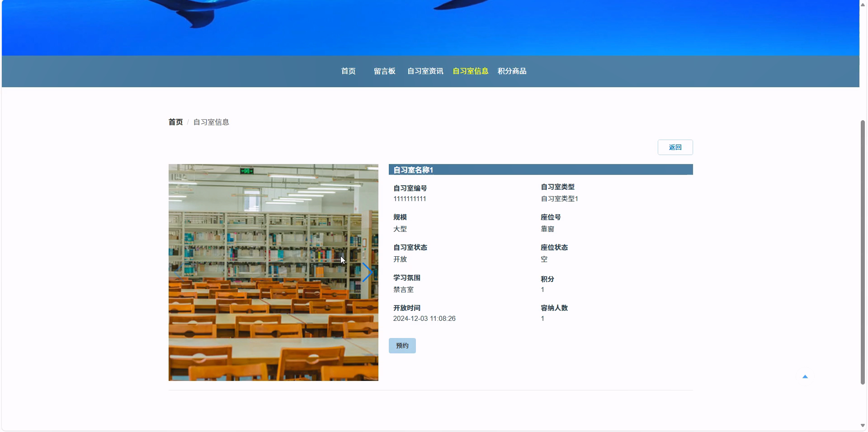Image resolution: width=868 pixels, height=432 pixels.
Task: Click the page vertical scrollbar thumb
Action: [x=863, y=252]
